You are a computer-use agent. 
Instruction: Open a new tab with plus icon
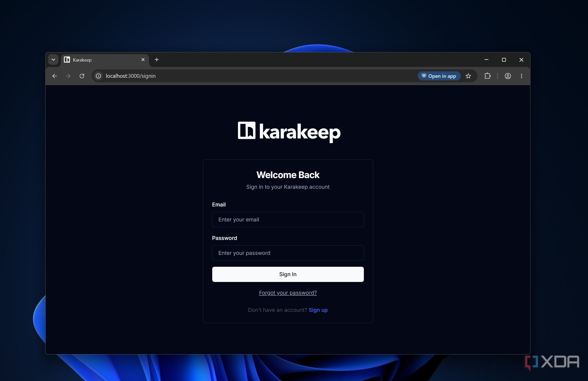coord(157,60)
